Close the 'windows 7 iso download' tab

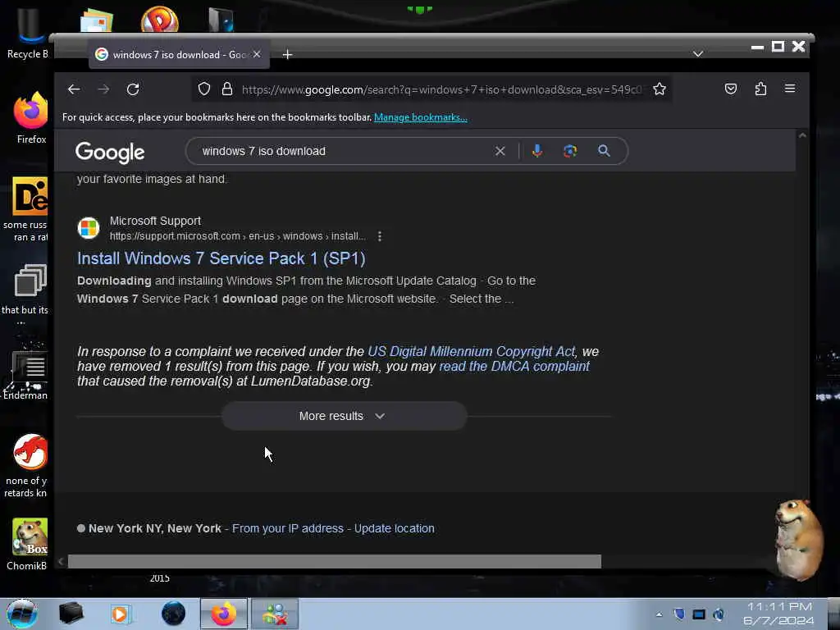[257, 54]
